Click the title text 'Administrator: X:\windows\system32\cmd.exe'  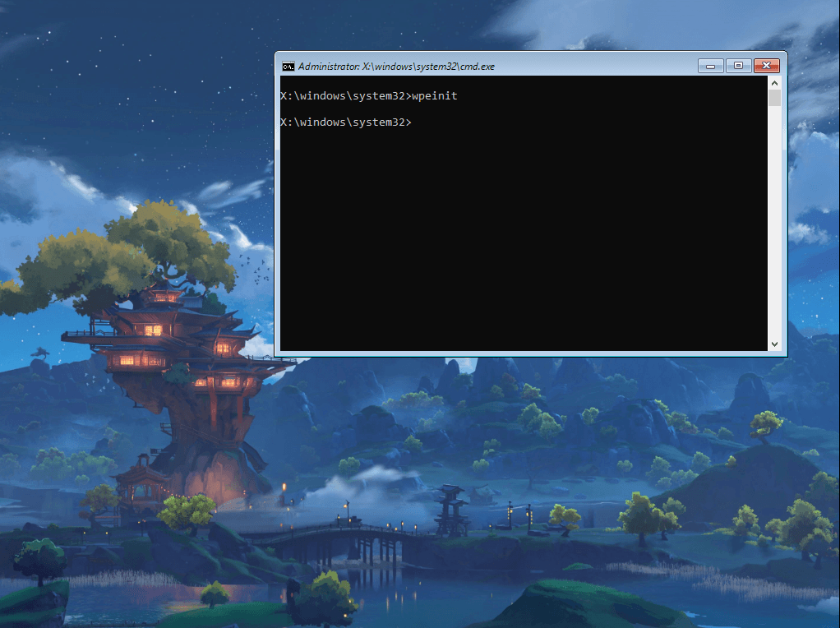coord(396,67)
